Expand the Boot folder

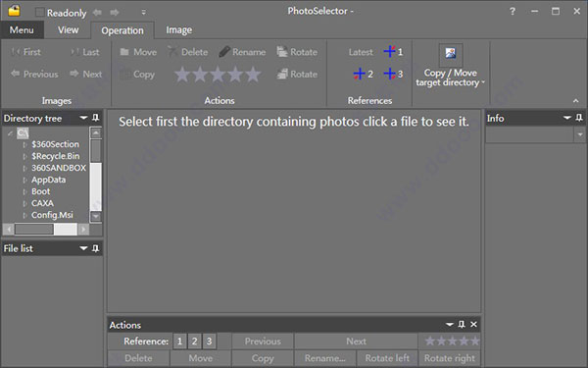pos(24,191)
